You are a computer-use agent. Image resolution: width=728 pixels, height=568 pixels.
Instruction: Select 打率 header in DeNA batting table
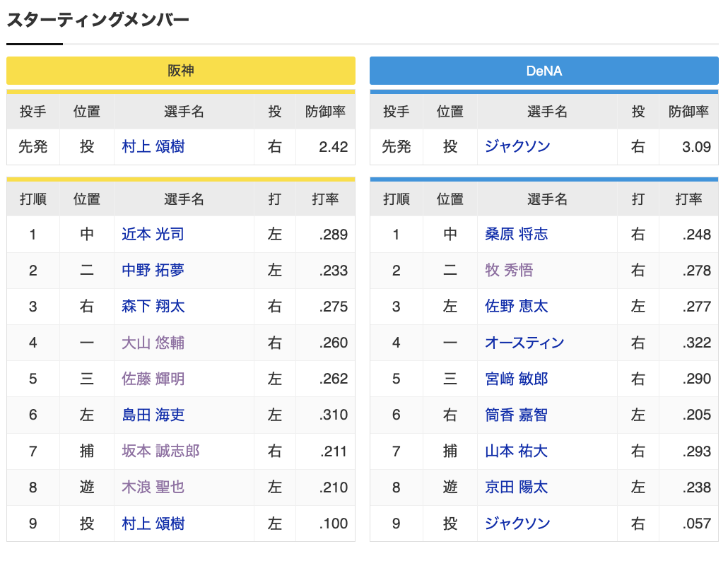click(688, 199)
